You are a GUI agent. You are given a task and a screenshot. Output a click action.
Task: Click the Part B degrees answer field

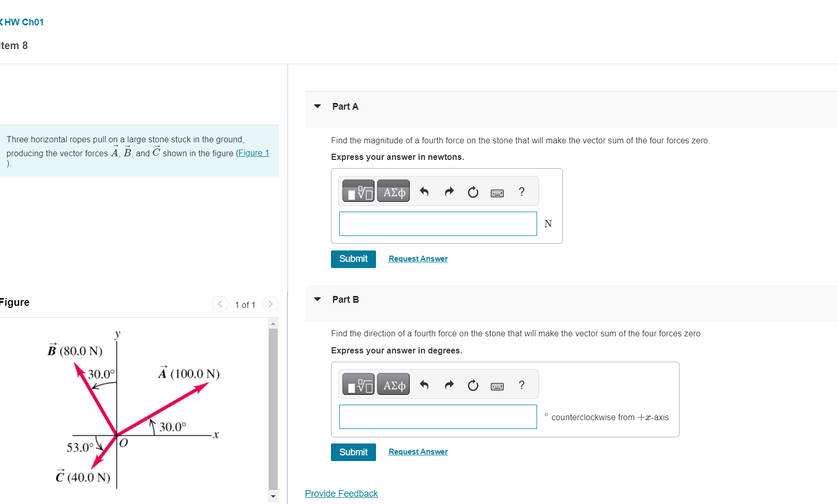point(438,417)
